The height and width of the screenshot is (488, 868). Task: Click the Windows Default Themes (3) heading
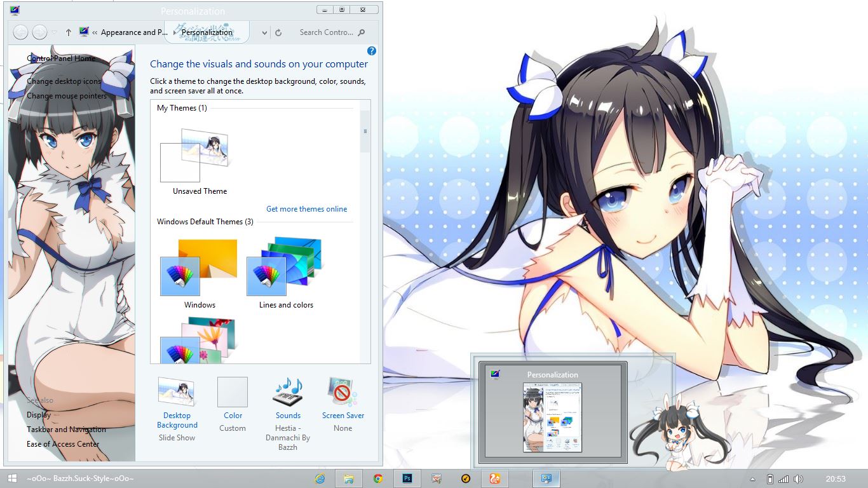[205, 222]
